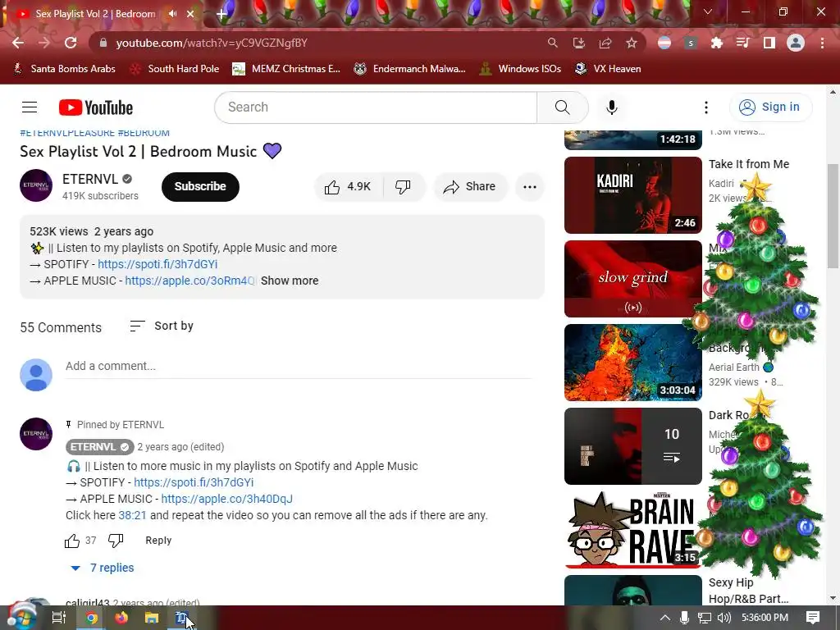
Task: Open Santa Bombs Arabs bookmark
Action: pos(64,69)
